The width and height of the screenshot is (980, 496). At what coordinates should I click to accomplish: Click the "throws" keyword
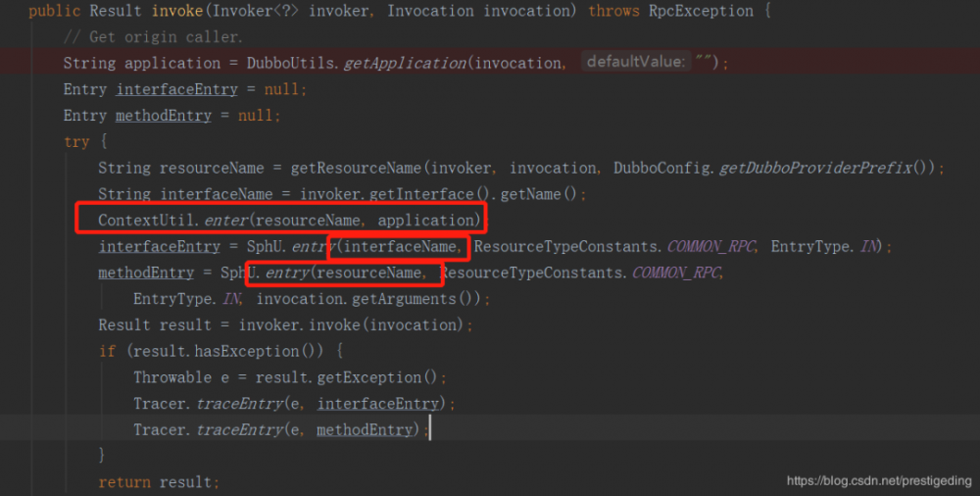point(613,11)
